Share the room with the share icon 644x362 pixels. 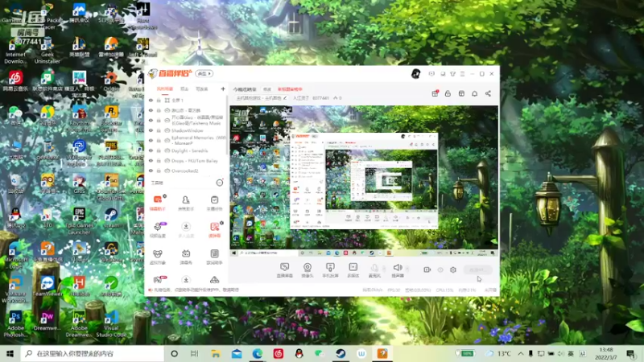click(488, 93)
